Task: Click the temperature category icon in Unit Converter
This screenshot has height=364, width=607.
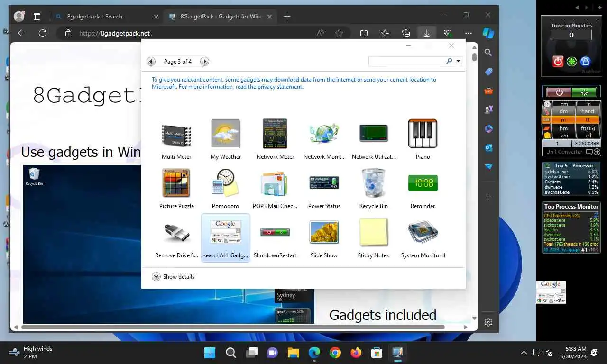Action: pos(547,112)
